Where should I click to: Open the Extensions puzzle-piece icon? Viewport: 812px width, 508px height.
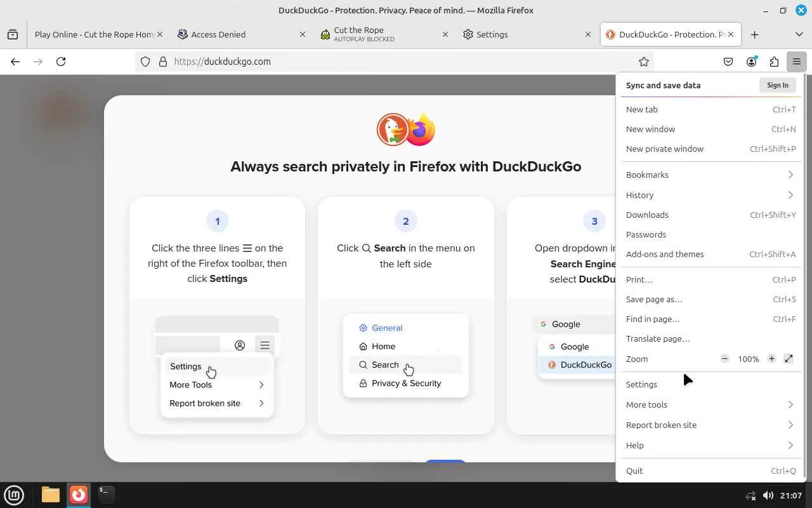(774, 62)
